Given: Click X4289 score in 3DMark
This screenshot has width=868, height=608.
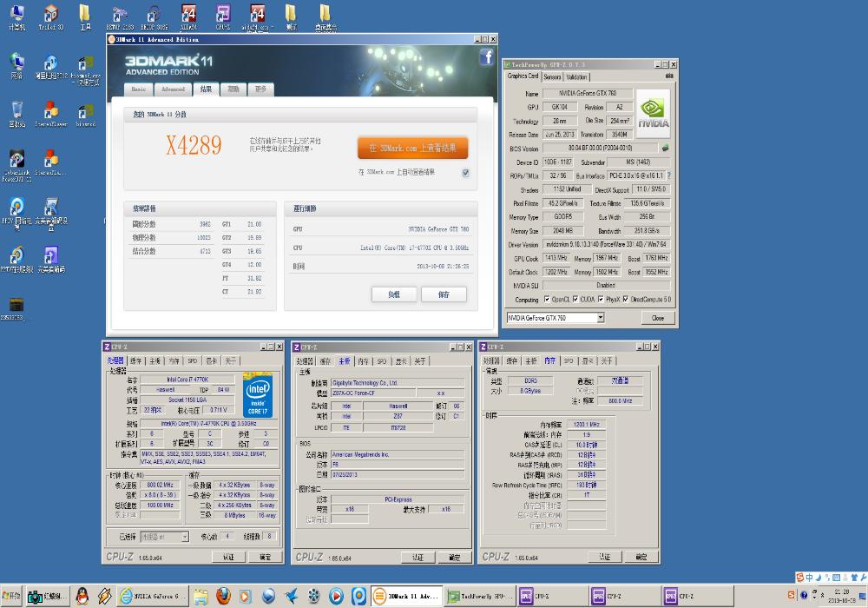Looking at the screenshot, I should (x=194, y=146).
